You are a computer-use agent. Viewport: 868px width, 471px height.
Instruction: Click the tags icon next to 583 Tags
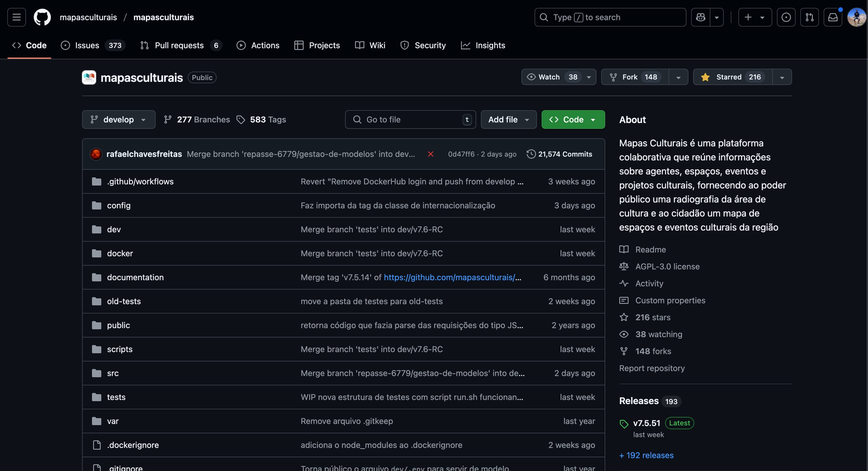[x=241, y=120]
